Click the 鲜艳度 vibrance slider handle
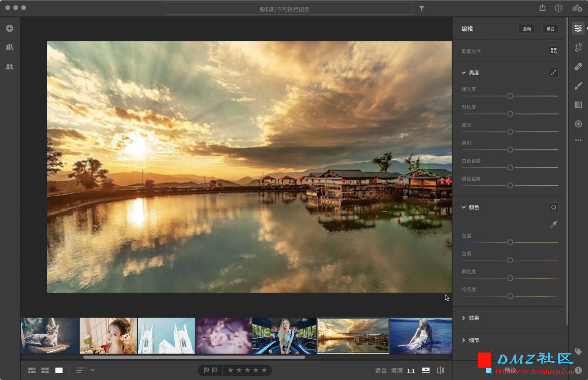The image size is (588, 380). (x=510, y=278)
